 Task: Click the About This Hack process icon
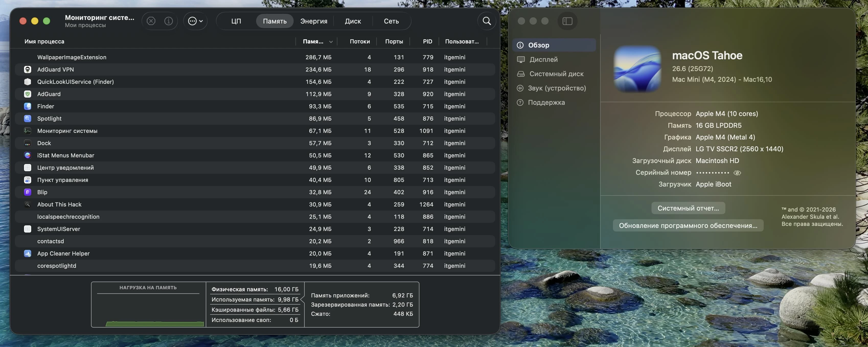(28, 204)
